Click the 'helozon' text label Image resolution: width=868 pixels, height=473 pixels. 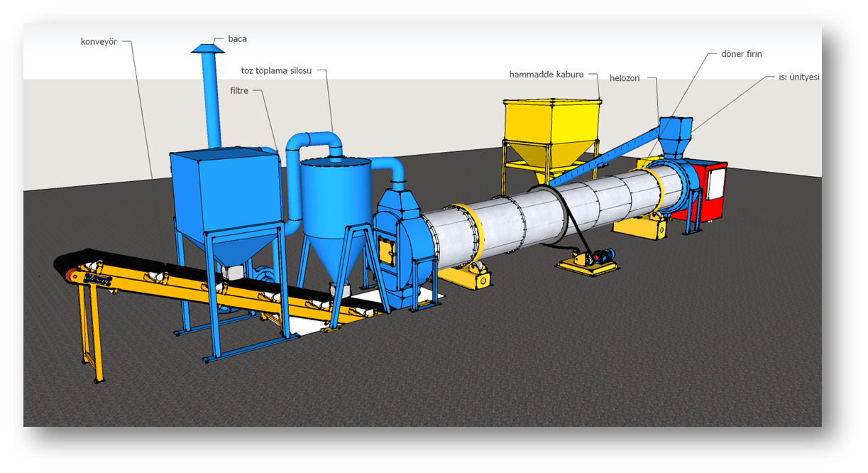(x=624, y=78)
